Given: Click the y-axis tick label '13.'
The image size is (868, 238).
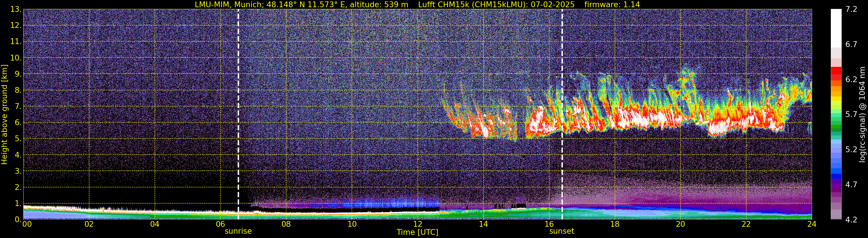Looking at the screenshot, I should pyautogui.click(x=16, y=10).
